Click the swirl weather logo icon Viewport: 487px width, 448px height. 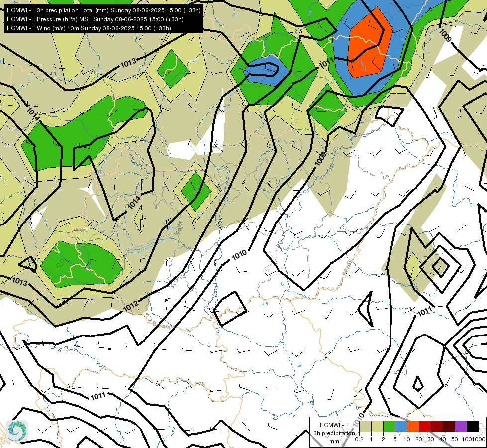pyautogui.click(x=17, y=431)
